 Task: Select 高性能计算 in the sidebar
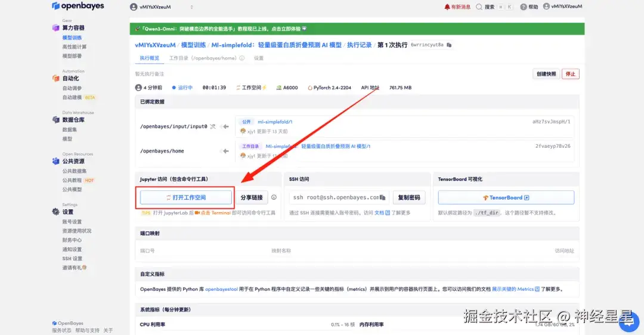click(75, 47)
